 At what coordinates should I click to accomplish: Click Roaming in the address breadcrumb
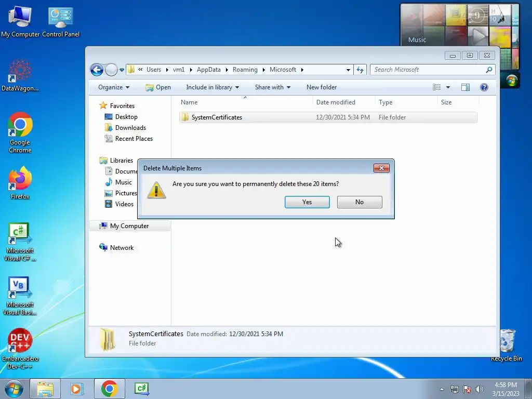tap(245, 70)
